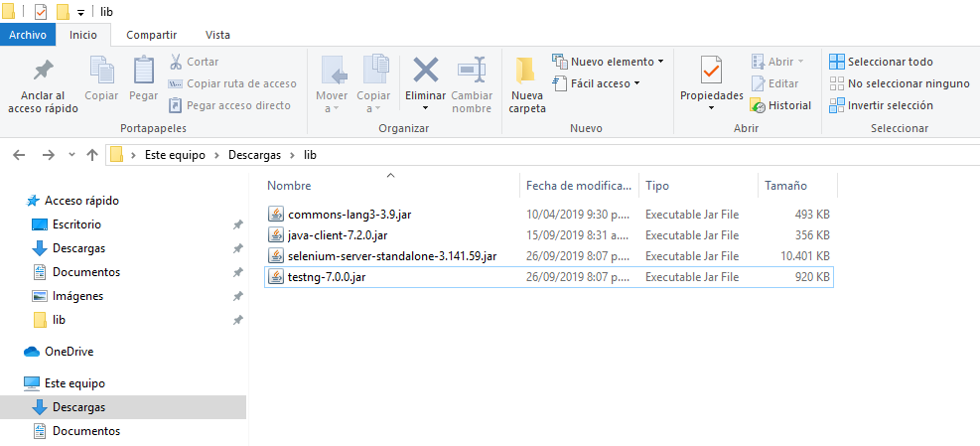Screen dimensions: 980x446
Task: Switch to the Vista ribbon tab
Action: point(217,35)
